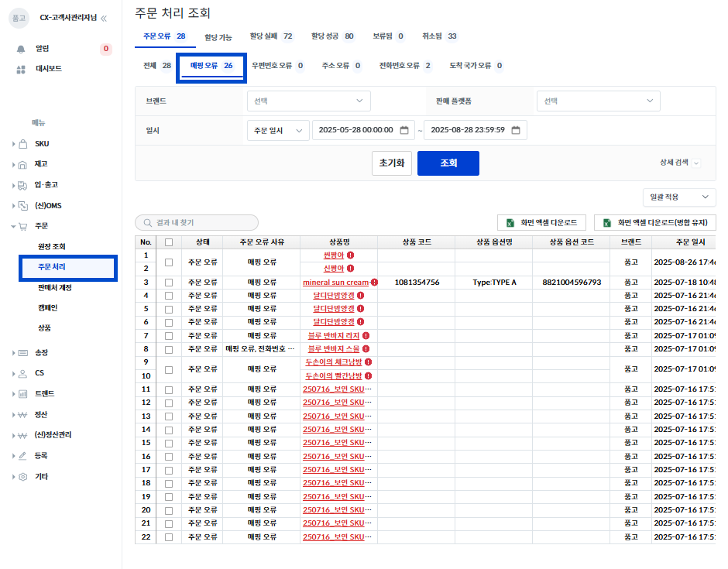The image size is (728, 569).
Task: Check the checkbox for row 11
Action: click(169, 389)
